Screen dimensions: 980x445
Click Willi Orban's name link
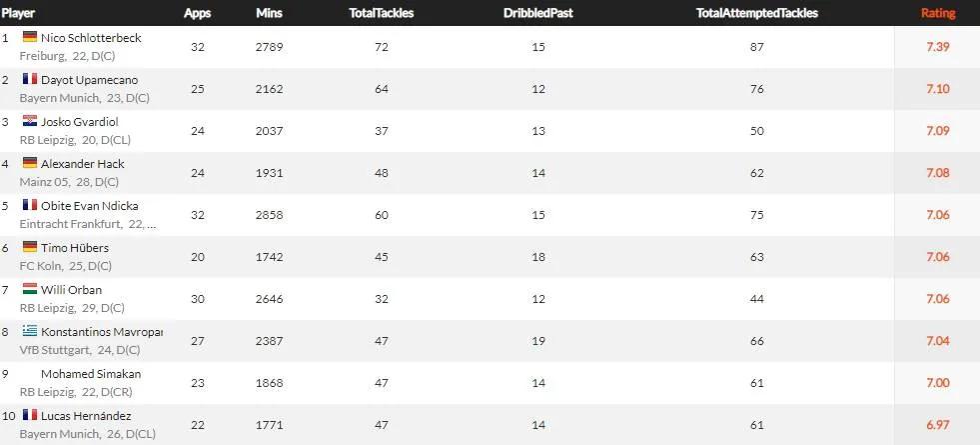point(71,290)
